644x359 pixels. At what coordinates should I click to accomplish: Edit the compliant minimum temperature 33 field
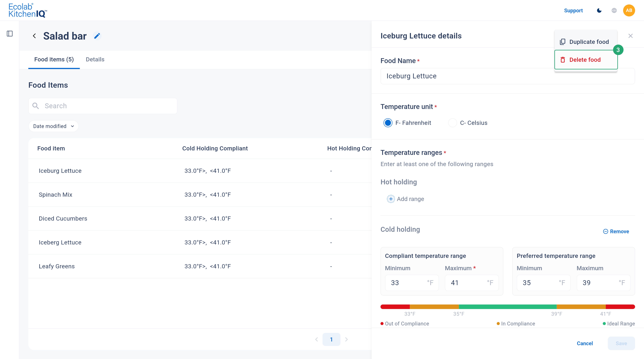pyautogui.click(x=412, y=283)
